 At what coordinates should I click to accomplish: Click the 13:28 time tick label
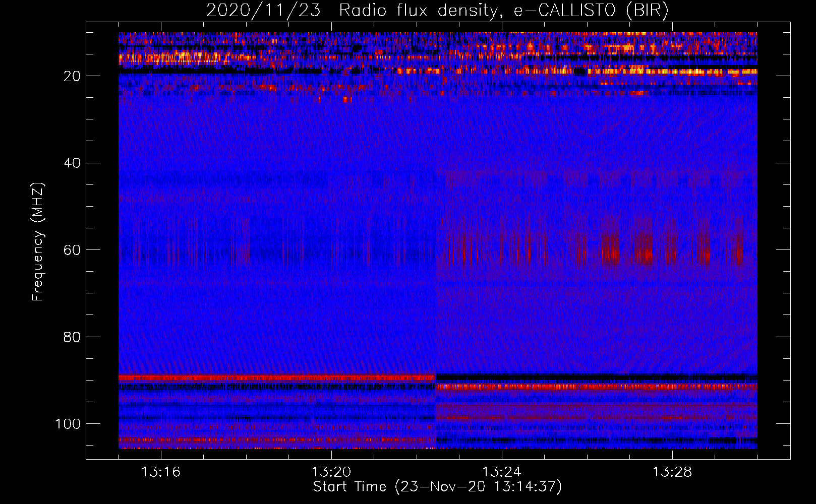[x=672, y=472]
